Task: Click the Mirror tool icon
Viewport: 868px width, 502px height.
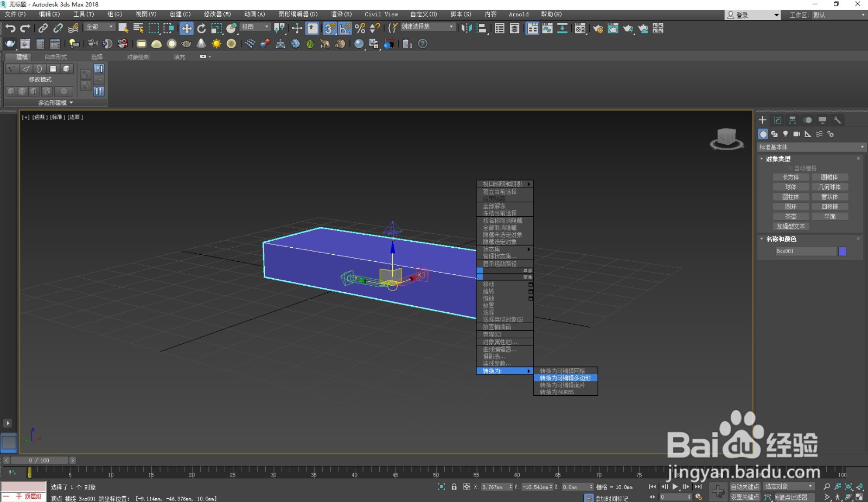Action: pos(467,28)
